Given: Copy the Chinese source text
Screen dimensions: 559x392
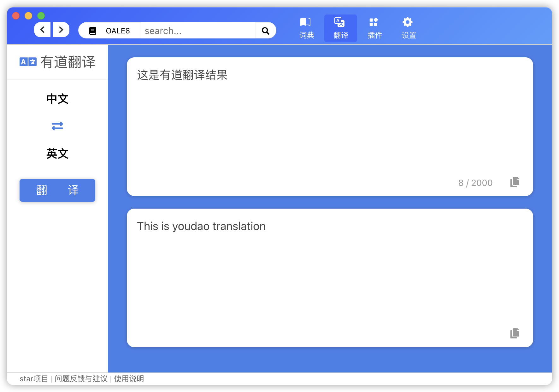Looking at the screenshot, I should click(515, 182).
